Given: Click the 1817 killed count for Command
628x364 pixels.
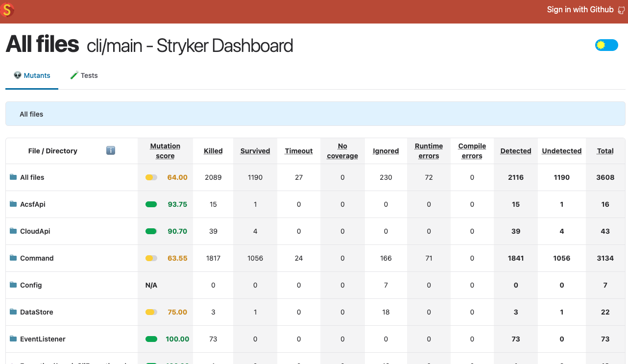Looking at the screenshot, I should [213, 258].
